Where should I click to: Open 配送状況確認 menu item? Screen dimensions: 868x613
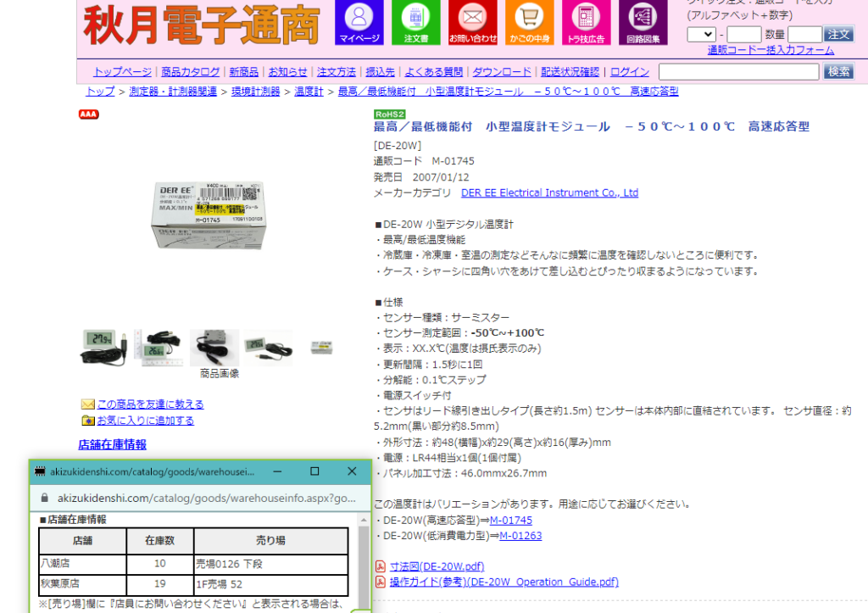570,72
